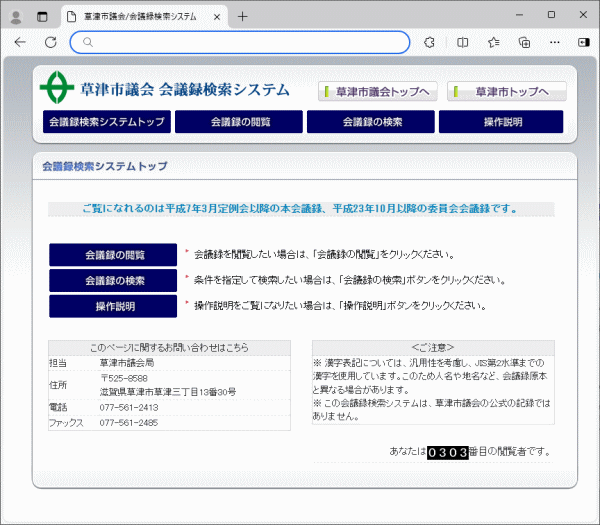The height and width of the screenshot is (525, 600).
Task: Click address 滋賀県草津市草津三丁目13番30号
Action: tap(168, 392)
